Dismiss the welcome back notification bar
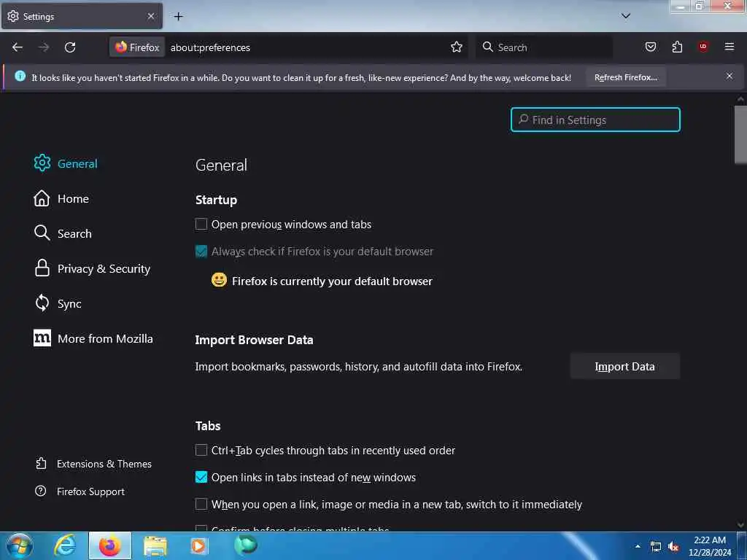This screenshot has width=747, height=560. pos(729,76)
